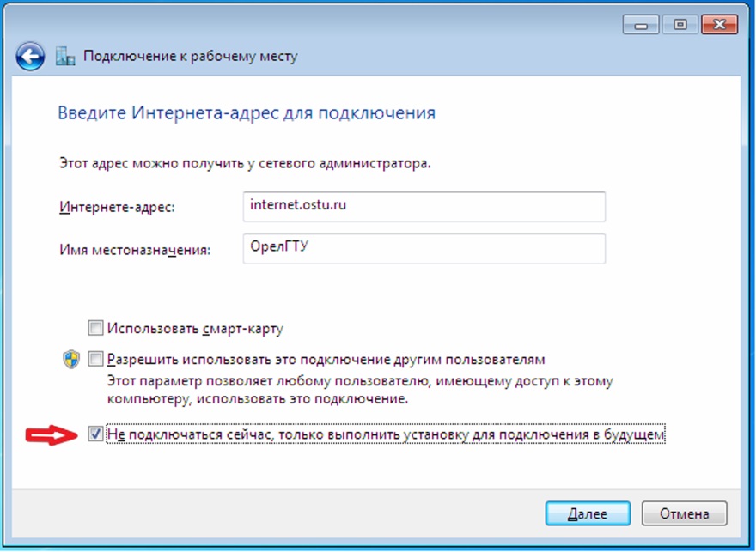
Task: Click the UAC shield icon
Action: [x=71, y=360]
